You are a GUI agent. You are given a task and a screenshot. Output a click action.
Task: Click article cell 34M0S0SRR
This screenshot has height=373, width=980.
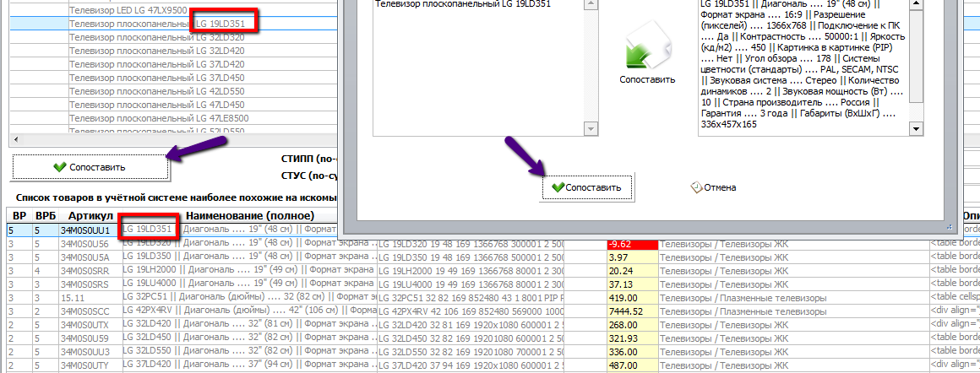[x=90, y=270]
